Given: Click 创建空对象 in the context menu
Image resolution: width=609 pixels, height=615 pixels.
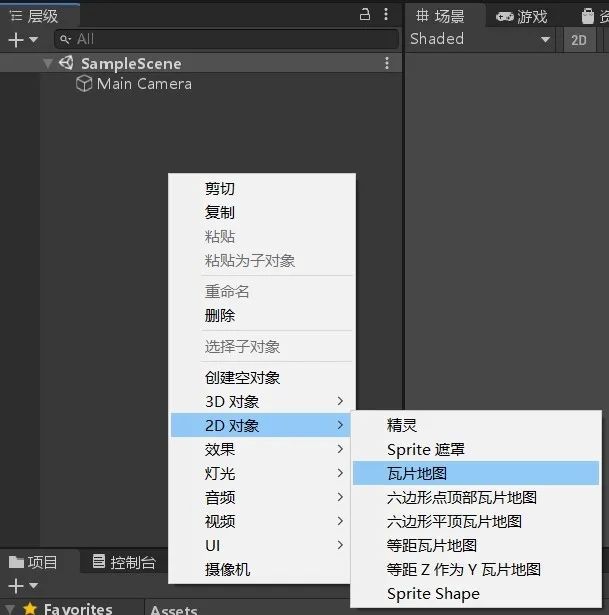Looking at the screenshot, I should point(242,378).
